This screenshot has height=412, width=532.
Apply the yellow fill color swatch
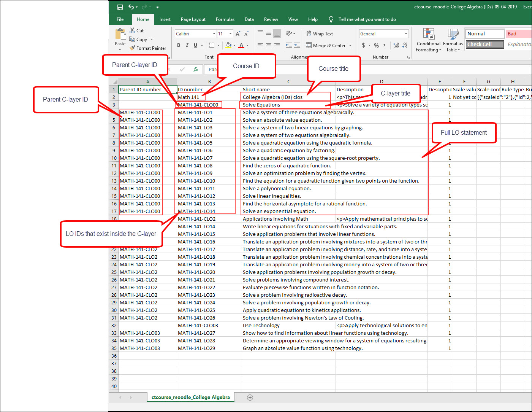click(228, 45)
